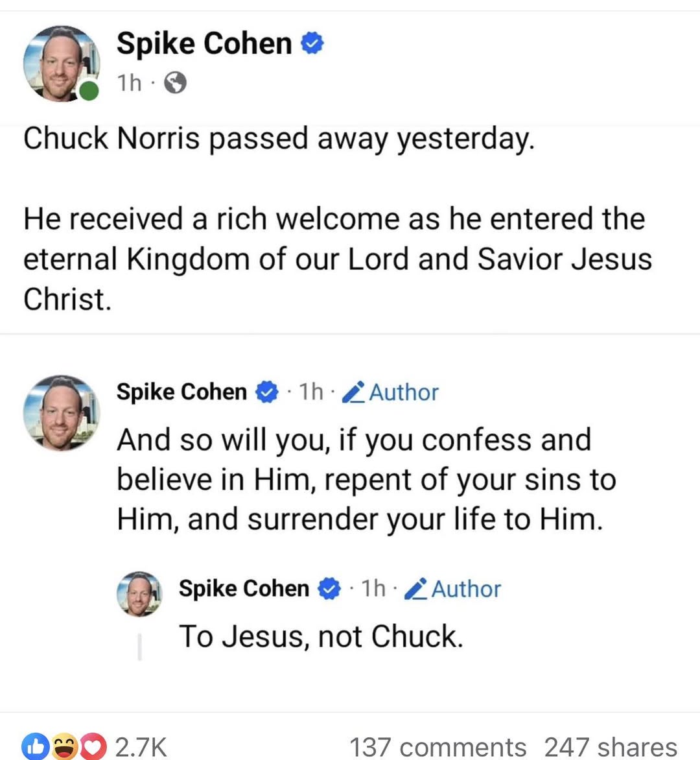Open Spike Cohen name in first comment
700x760 pixels.
(x=181, y=392)
